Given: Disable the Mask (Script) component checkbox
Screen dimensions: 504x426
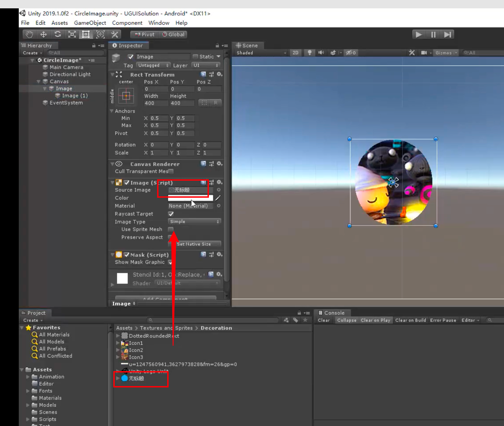Looking at the screenshot, I should pyautogui.click(x=127, y=255).
